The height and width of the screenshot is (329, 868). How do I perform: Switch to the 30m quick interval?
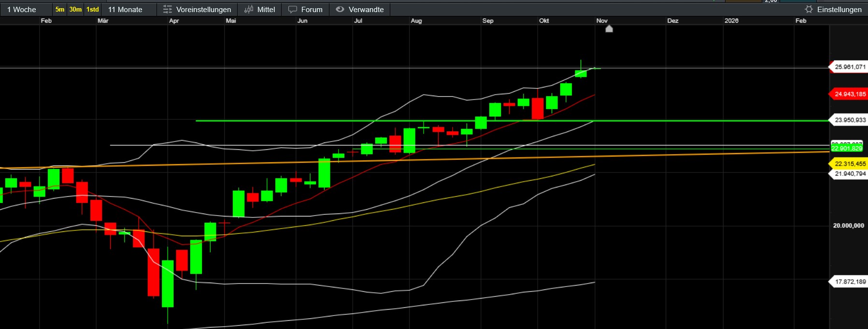pos(75,10)
